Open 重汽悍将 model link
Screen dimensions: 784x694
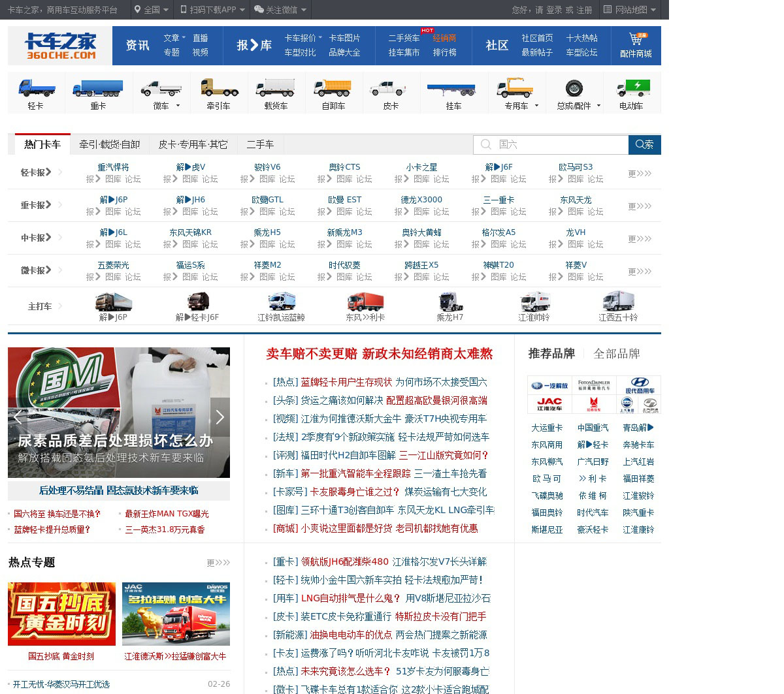click(113, 167)
